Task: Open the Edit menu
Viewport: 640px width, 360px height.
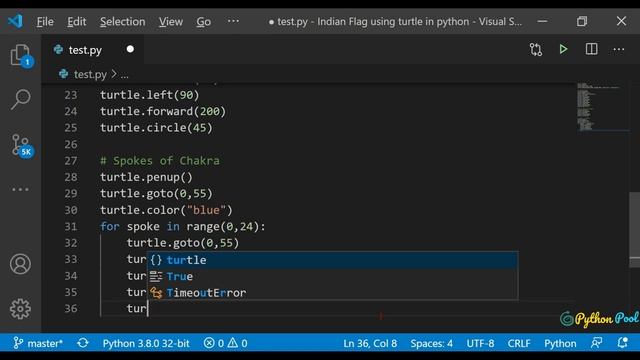Action: coord(77,21)
